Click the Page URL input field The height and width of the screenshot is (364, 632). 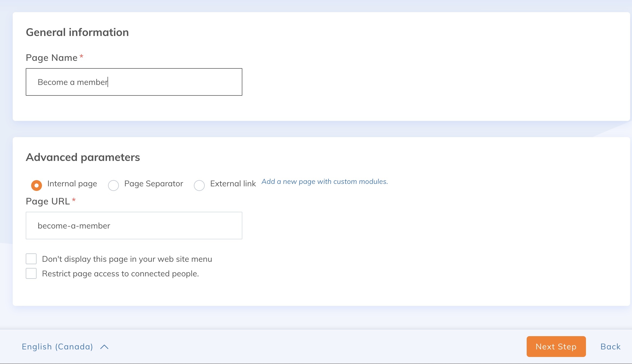click(x=134, y=226)
